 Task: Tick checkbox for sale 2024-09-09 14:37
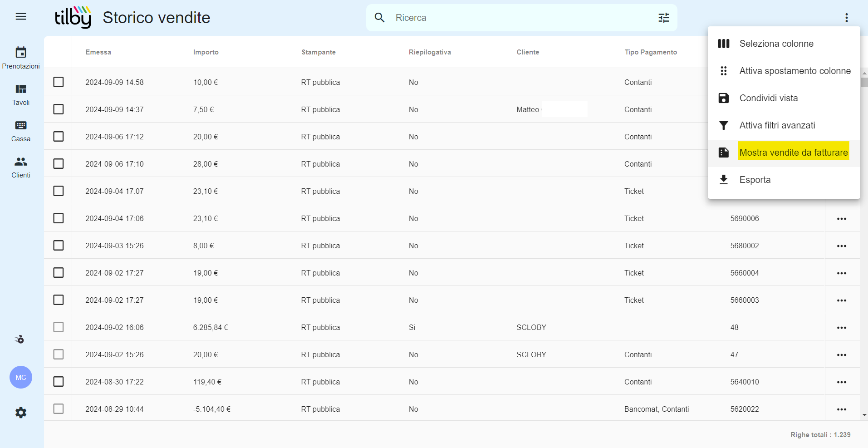pos(59,109)
